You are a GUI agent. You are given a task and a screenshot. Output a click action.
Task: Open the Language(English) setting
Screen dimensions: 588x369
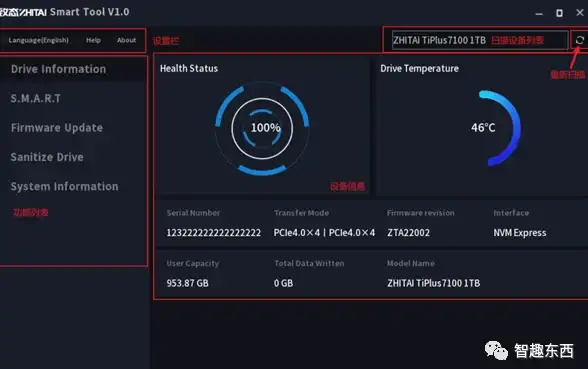39,40
